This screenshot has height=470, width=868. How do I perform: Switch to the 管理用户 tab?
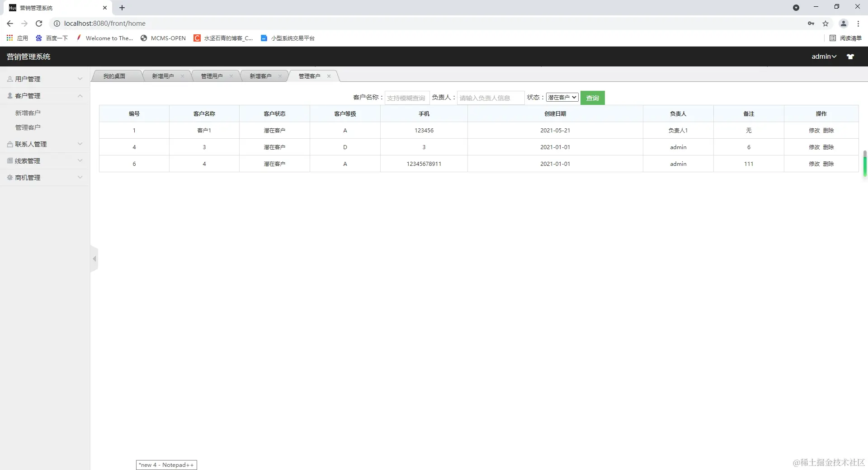212,76
